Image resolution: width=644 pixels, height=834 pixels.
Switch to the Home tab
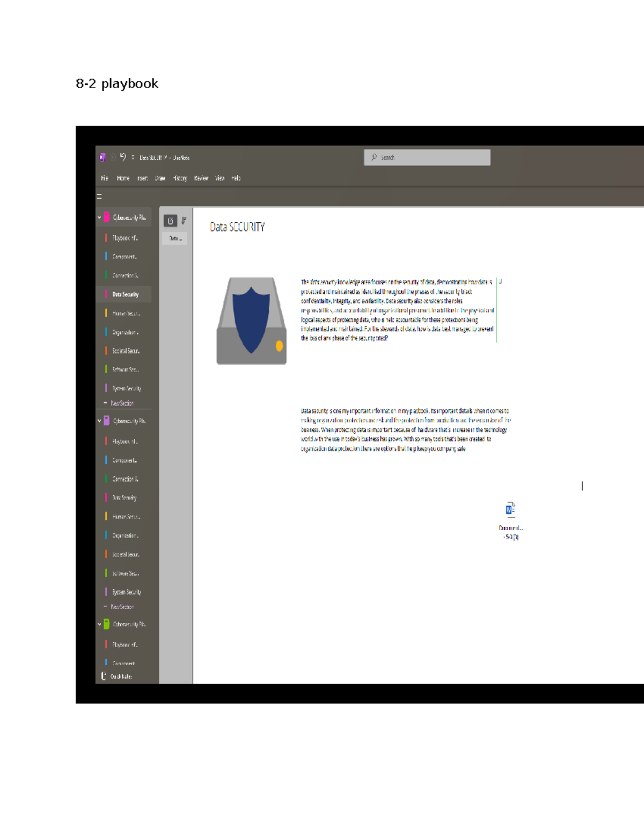coord(123,178)
